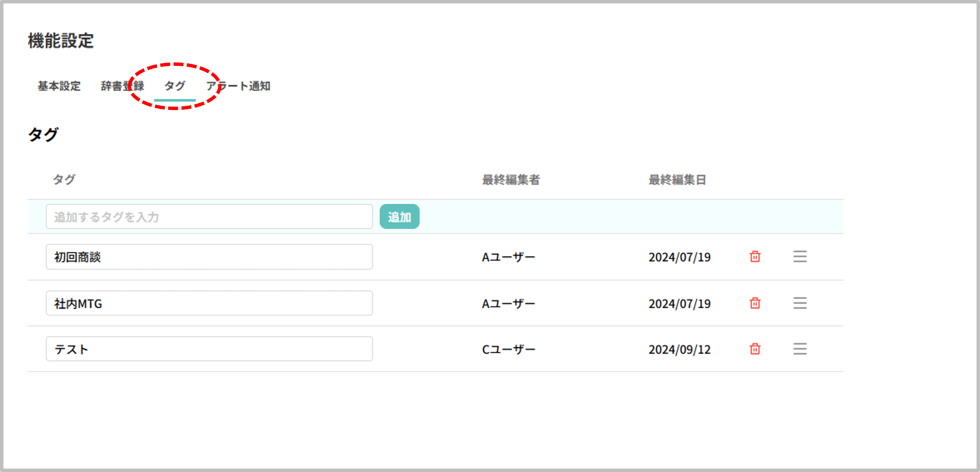Focus the 追加するタグを入力 input field
This screenshot has height=472, width=980.
coord(209,217)
